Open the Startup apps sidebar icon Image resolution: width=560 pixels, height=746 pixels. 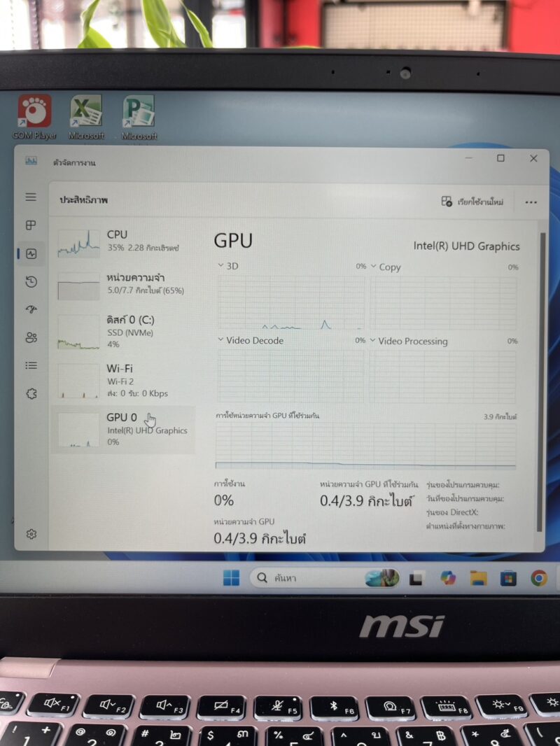pos(31,309)
